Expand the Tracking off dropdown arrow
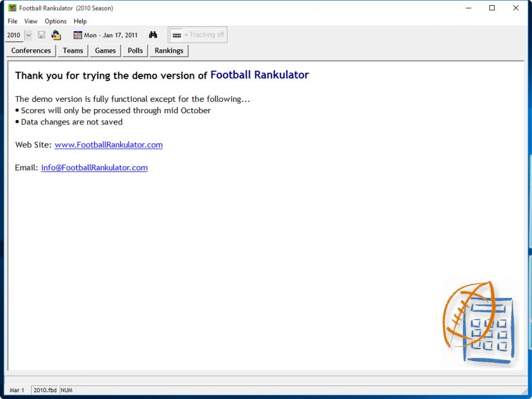The width and height of the screenshot is (532, 399). click(186, 35)
